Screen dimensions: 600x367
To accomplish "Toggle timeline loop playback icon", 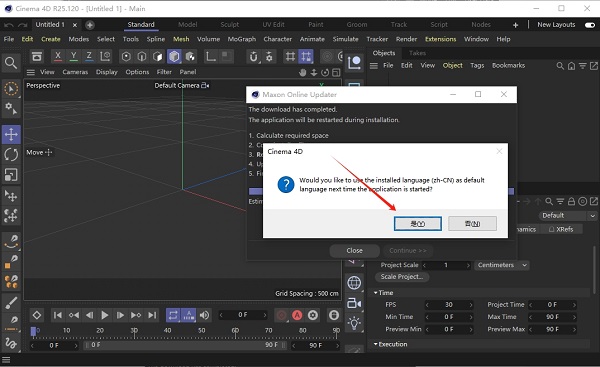I will tap(173, 315).
